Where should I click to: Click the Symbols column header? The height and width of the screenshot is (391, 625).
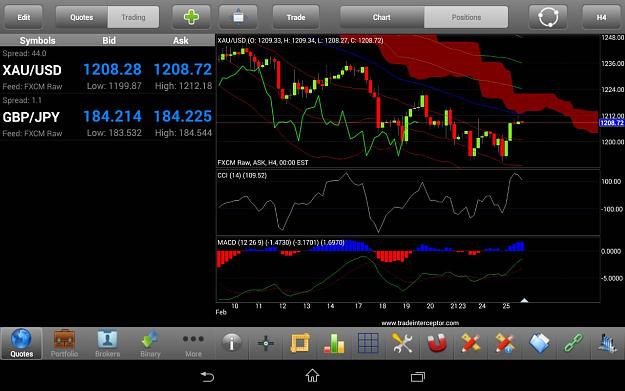point(37,40)
